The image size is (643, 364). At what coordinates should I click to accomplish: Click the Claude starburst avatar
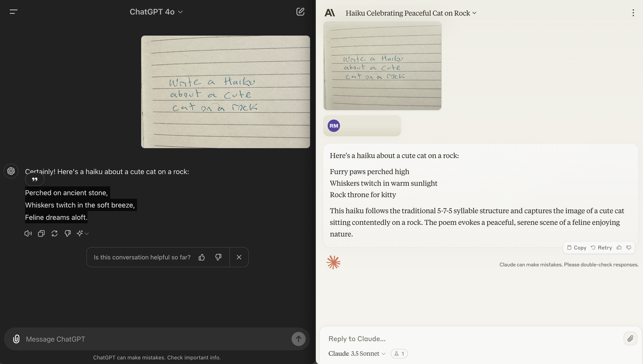[333, 262]
